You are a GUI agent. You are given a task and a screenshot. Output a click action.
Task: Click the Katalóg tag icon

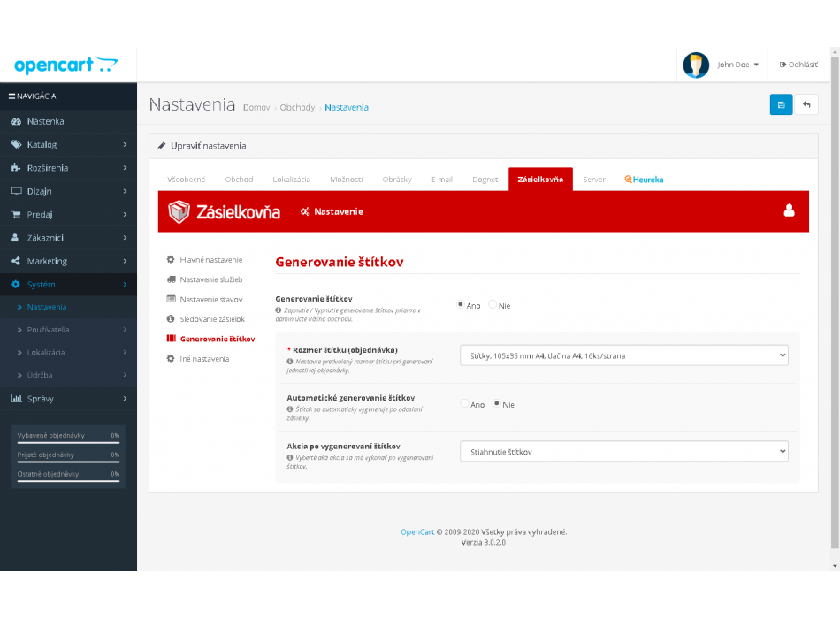pos(16,144)
